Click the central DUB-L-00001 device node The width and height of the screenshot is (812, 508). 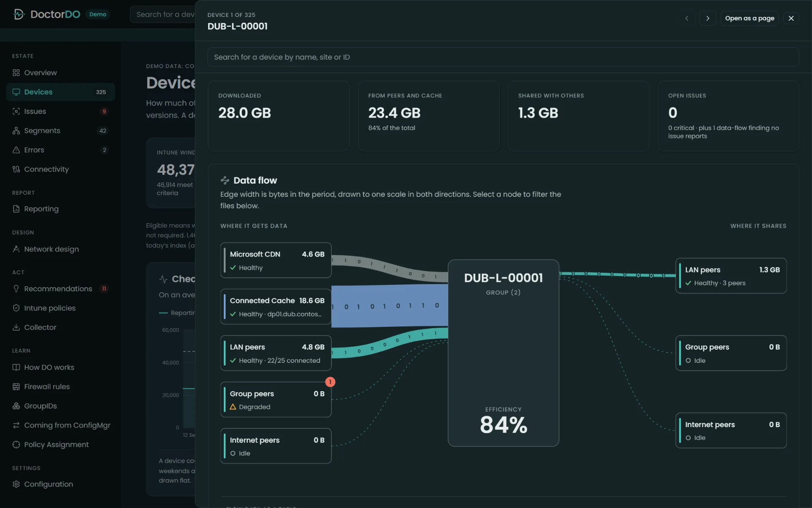coord(503,353)
